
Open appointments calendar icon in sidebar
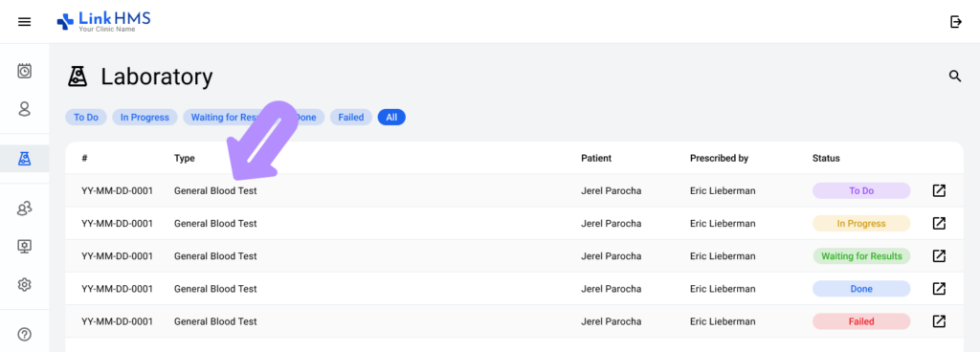[x=24, y=71]
